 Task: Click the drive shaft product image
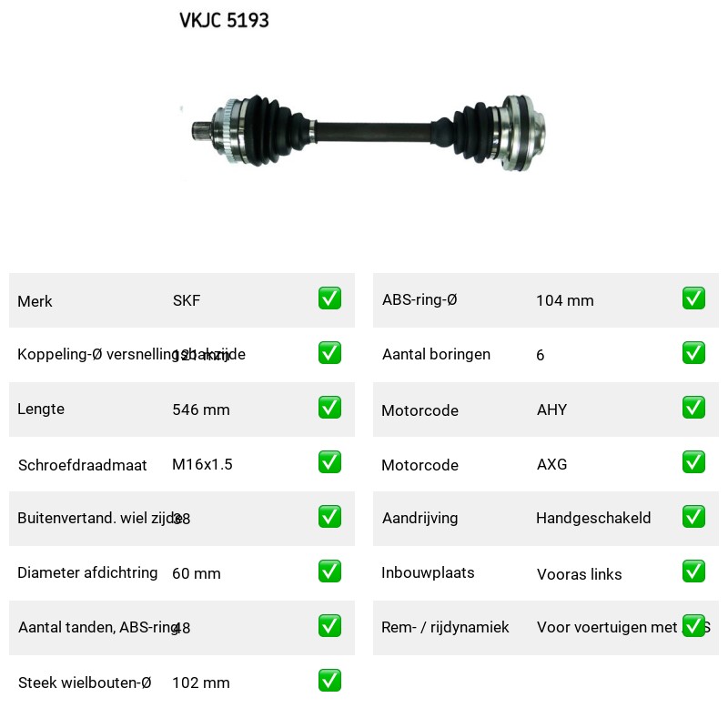[x=369, y=131]
